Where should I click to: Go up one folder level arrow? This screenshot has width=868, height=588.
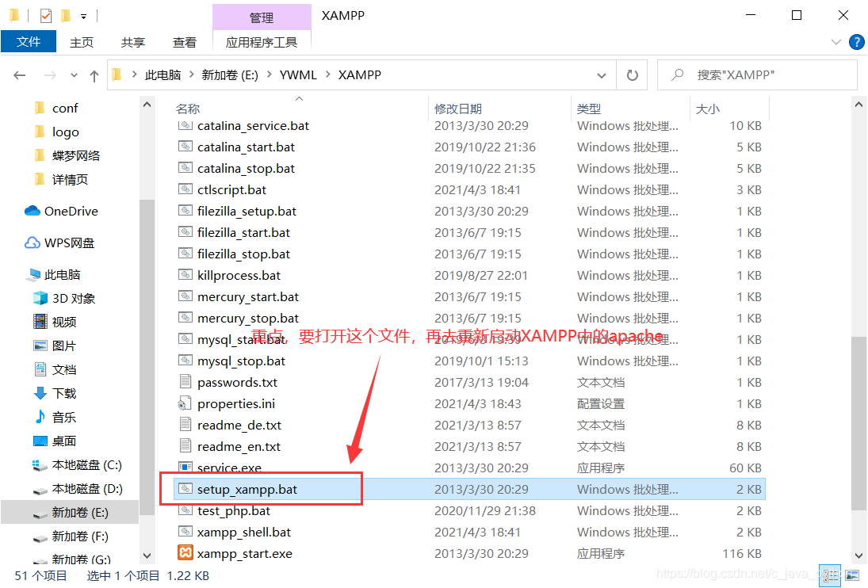coord(94,75)
